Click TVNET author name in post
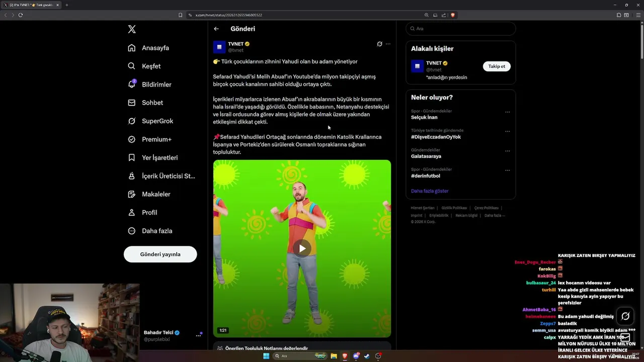This screenshot has width=644, height=362. coord(235,44)
